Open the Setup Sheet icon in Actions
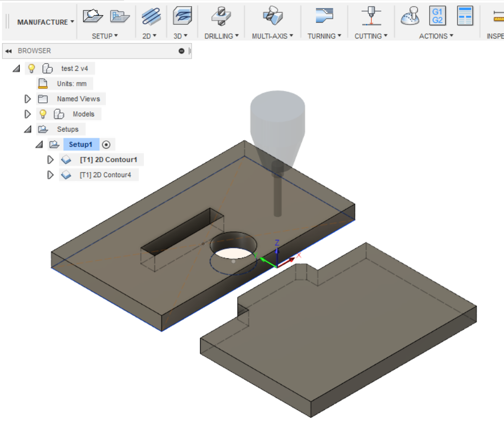 point(464,16)
